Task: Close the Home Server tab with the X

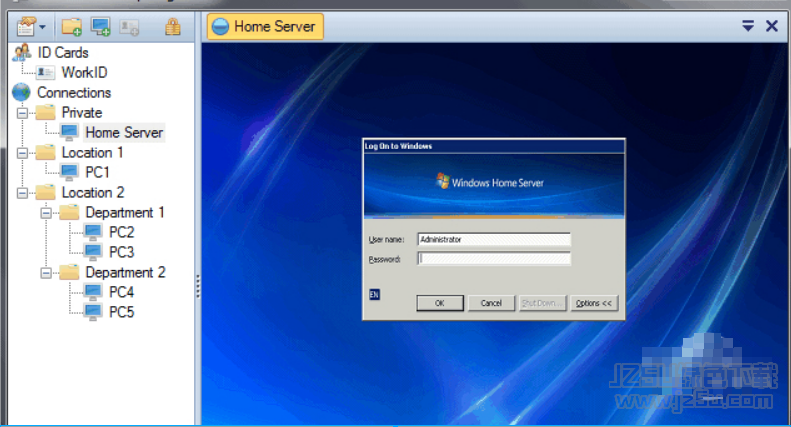Action: click(772, 26)
